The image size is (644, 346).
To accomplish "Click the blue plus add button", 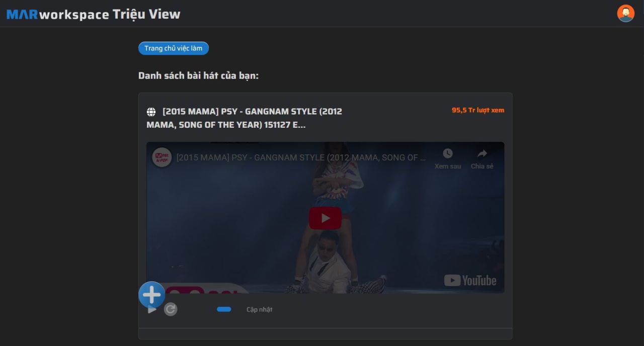I will point(151,295).
